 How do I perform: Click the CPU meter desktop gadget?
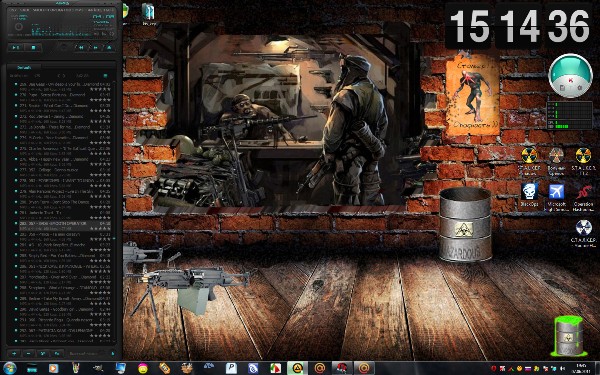click(x=569, y=115)
